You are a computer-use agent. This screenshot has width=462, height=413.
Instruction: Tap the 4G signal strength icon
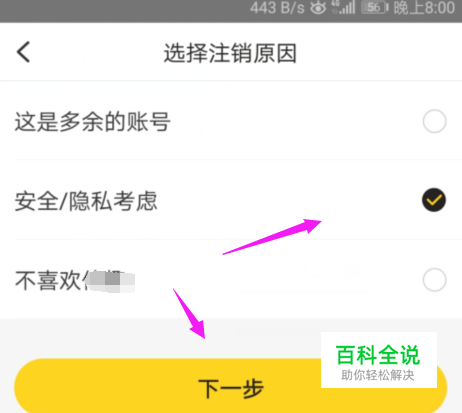[343, 8]
